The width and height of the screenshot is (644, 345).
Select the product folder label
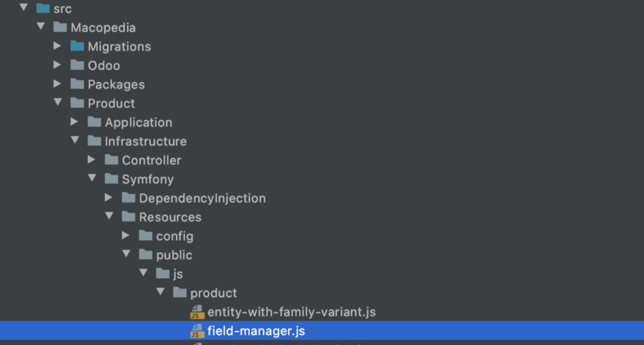click(213, 293)
